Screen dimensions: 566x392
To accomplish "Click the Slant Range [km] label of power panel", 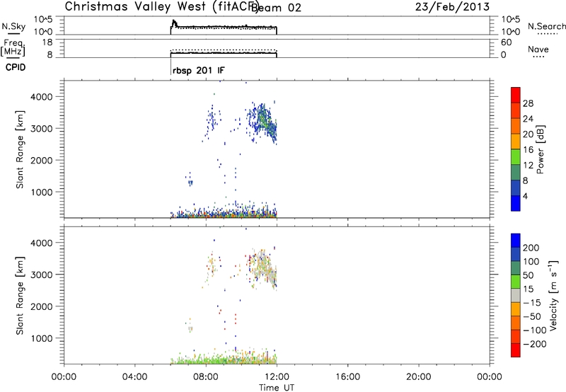I will 20,149.
